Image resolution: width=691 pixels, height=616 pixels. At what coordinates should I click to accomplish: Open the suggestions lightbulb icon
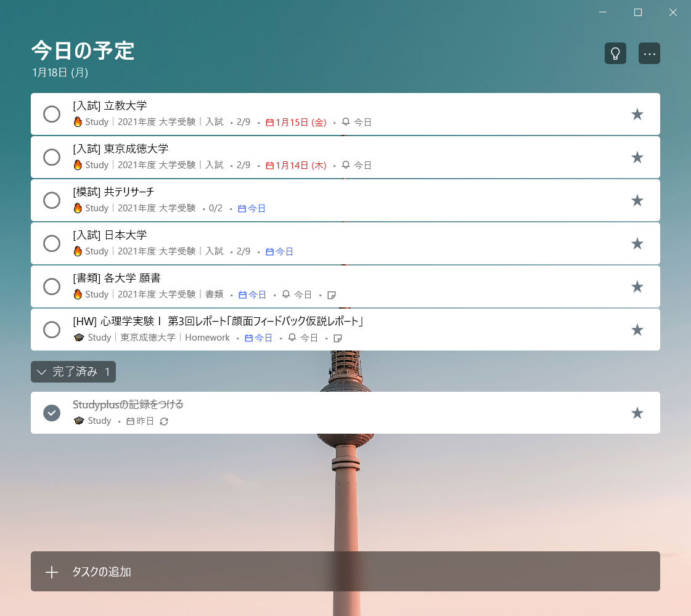pyautogui.click(x=615, y=54)
